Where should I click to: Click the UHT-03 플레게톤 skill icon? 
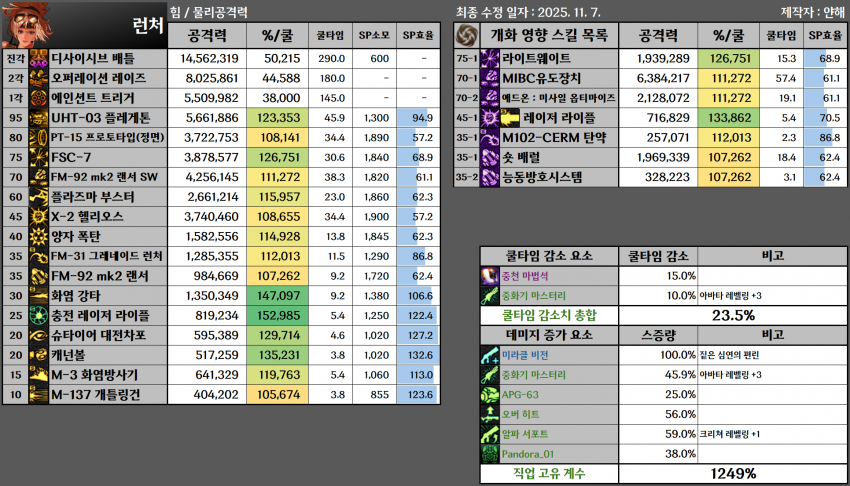pyautogui.click(x=39, y=117)
